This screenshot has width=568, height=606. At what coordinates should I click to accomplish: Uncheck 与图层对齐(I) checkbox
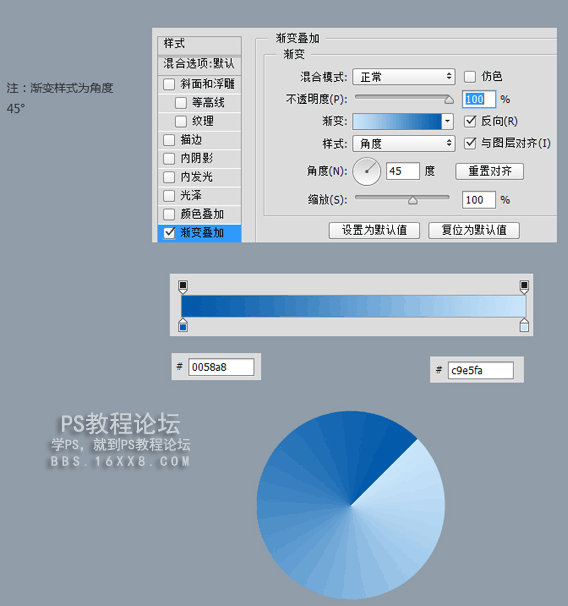pos(469,143)
